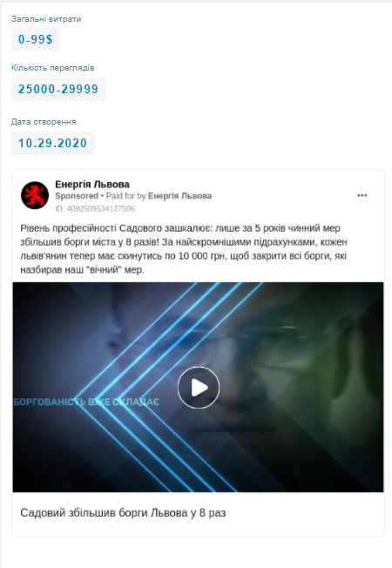Click the 10.29.2020 creation date badge
This screenshot has height=568, width=392.
pos(53,143)
